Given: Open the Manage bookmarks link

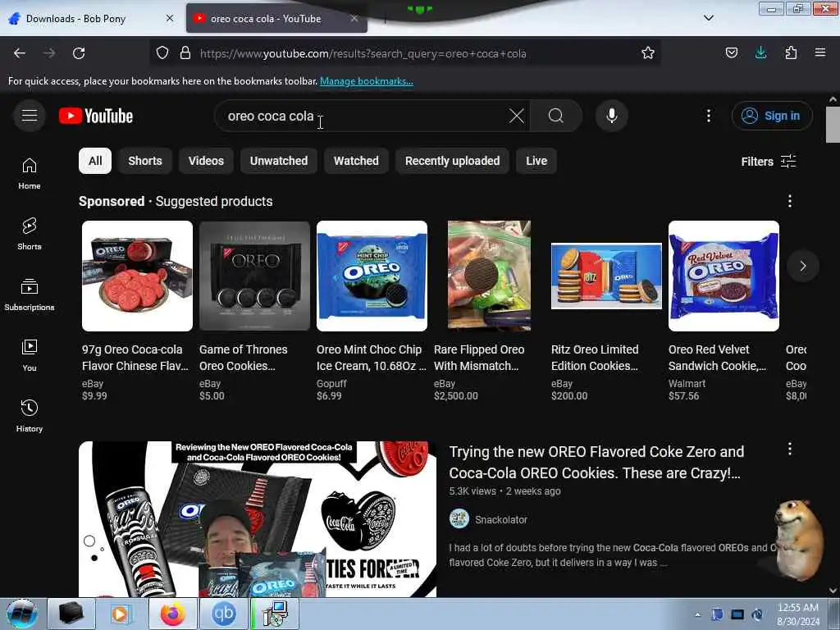Looking at the screenshot, I should [x=367, y=81].
